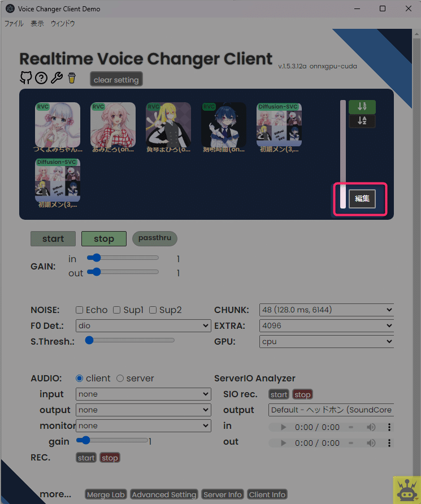This screenshot has height=504, width=421.
Task: Open the GitHub repository icon
Action: pos(26,78)
